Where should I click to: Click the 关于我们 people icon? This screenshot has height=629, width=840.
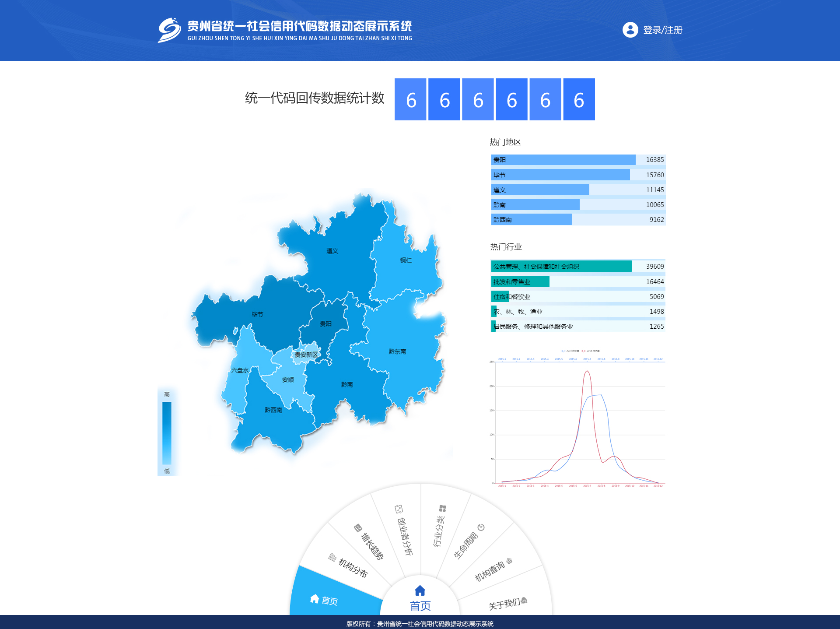pyautogui.click(x=524, y=600)
